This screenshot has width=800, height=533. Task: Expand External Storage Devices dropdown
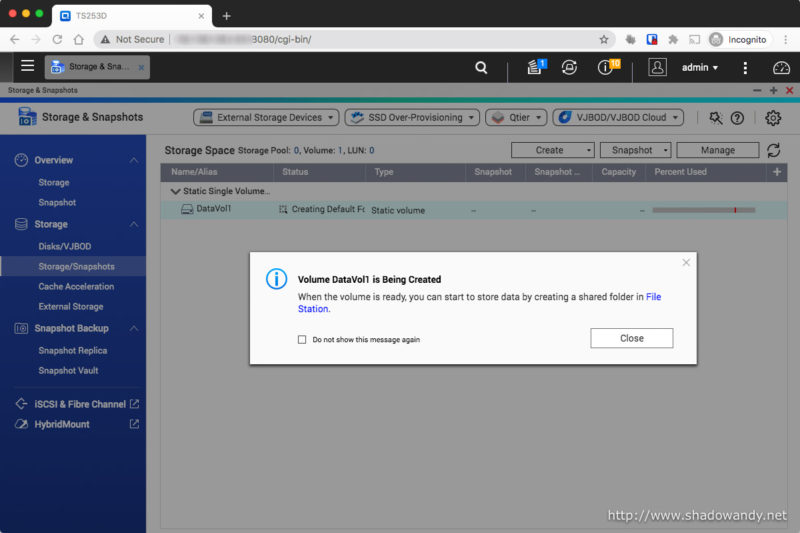point(266,117)
